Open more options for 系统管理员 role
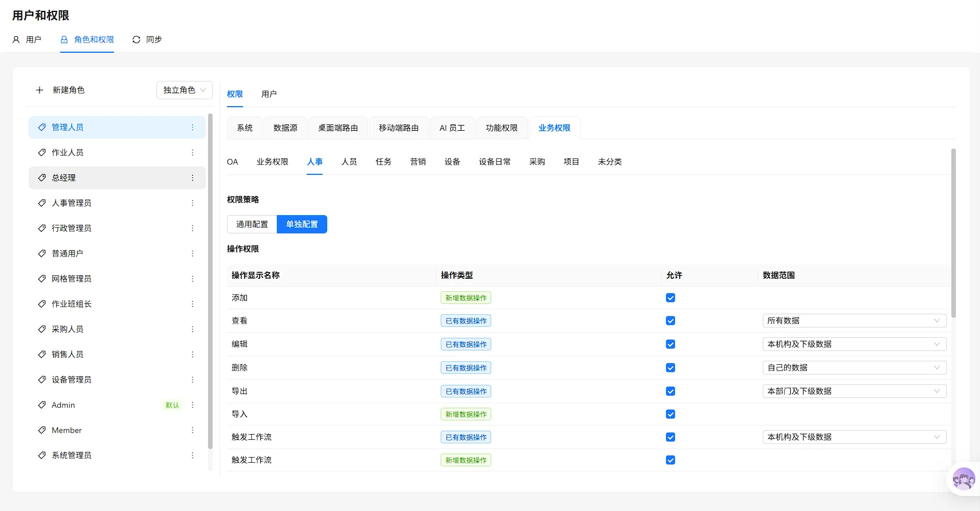 coord(193,455)
